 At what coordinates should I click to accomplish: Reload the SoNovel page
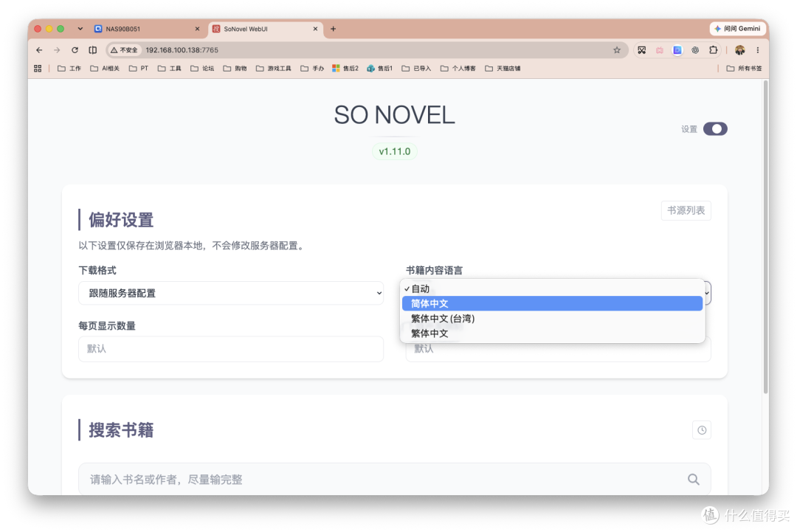tap(75, 49)
